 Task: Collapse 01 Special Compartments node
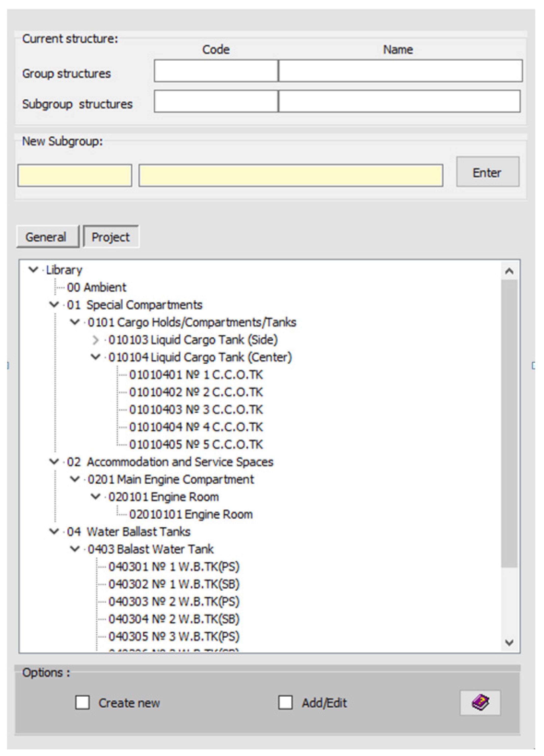pos(54,305)
